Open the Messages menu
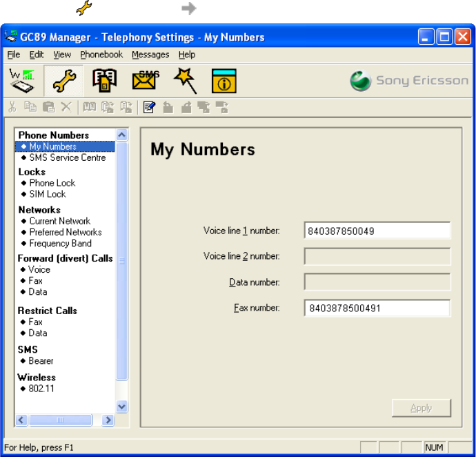 [150, 55]
